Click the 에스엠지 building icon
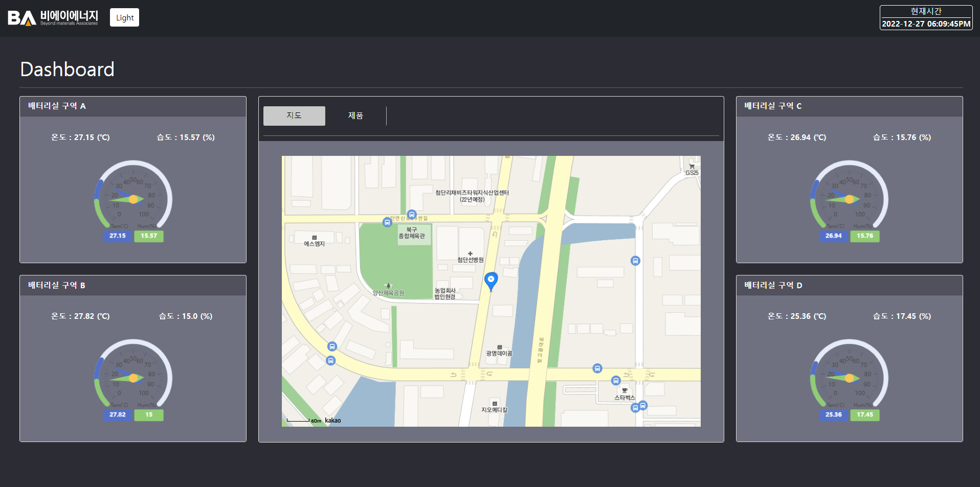Image resolution: width=980 pixels, height=487 pixels. coord(314,238)
